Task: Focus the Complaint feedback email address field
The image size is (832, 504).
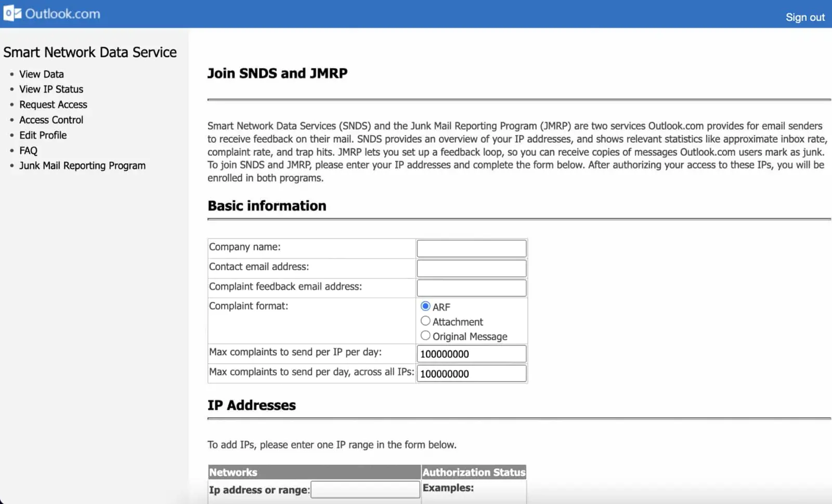Action: (x=472, y=288)
